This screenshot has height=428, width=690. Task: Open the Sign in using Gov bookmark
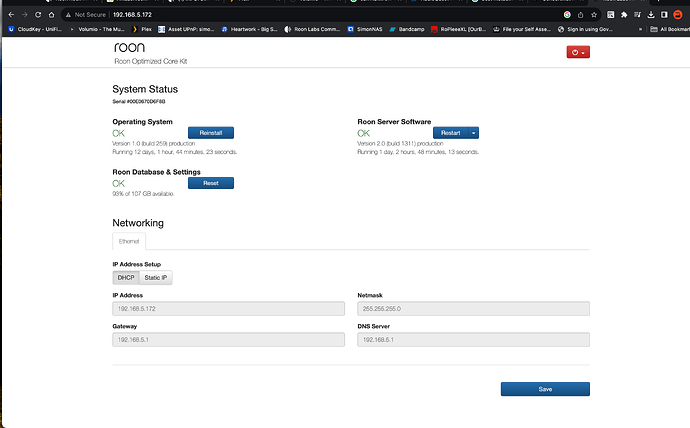[x=585, y=29]
